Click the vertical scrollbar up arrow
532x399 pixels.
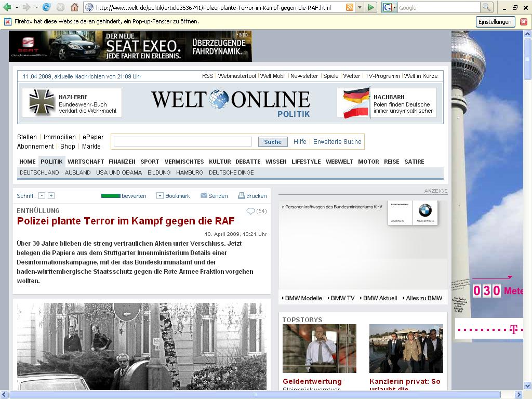pos(528,34)
